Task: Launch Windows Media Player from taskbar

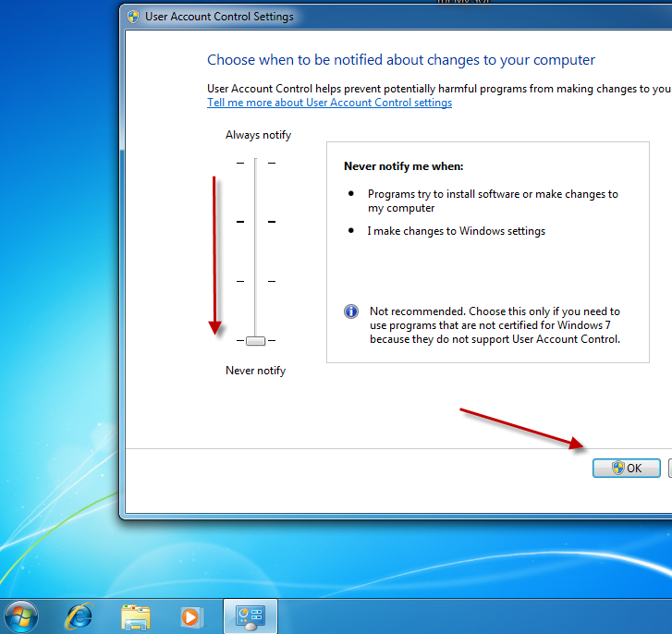Action: [x=191, y=617]
